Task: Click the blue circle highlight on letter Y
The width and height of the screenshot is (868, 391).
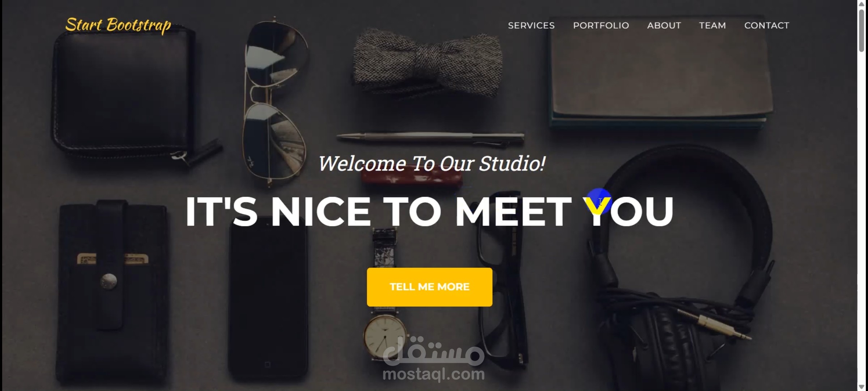Action: pos(599,201)
